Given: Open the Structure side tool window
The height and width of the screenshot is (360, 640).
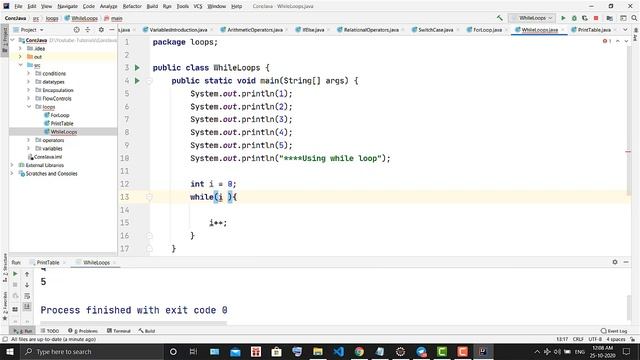Looking at the screenshot, I should pyautogui.click(x=5, y=268).
